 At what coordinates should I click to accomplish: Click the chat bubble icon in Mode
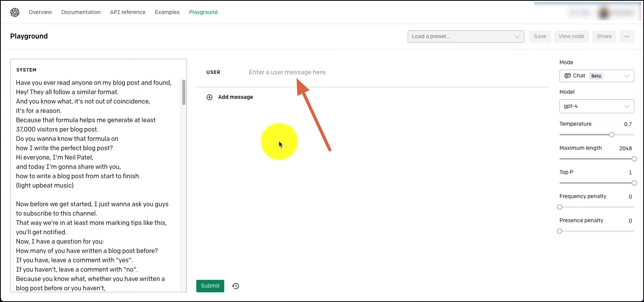pyautogui.click(x=568, y=76)
